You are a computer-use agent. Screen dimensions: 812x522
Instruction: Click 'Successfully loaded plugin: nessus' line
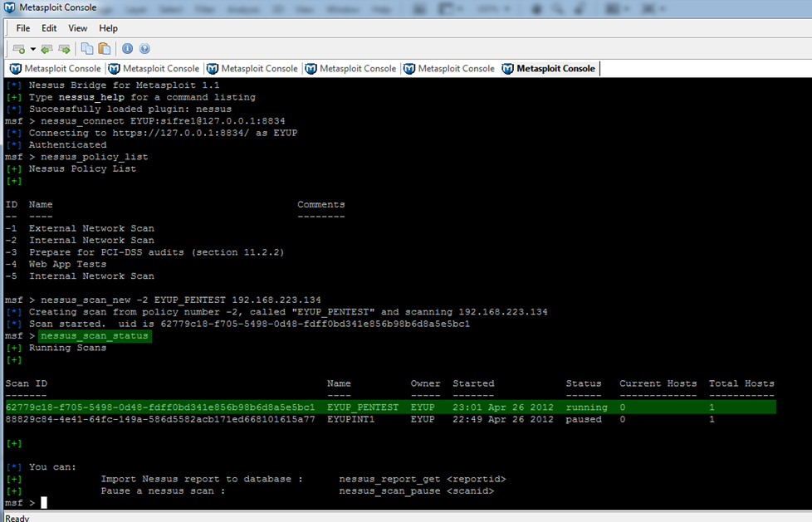[119, 110]
